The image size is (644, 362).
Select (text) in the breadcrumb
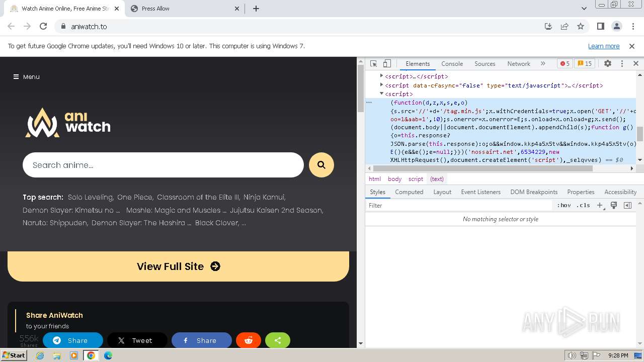click(x=437, y=179)
